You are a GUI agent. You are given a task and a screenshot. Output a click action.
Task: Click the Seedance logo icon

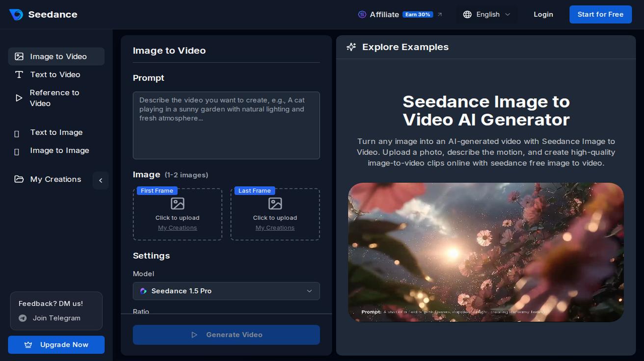tap(16, 15)
